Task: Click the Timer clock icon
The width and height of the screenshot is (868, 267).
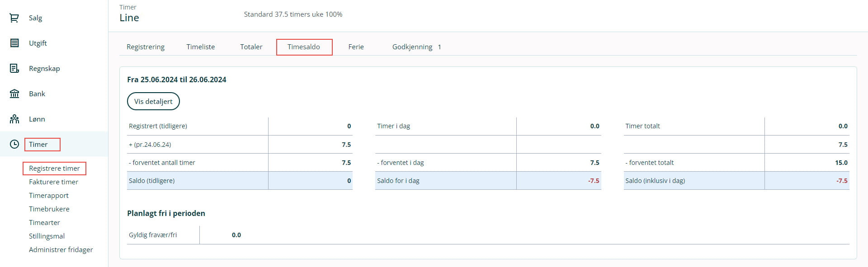Action: [x=14, y=145]
